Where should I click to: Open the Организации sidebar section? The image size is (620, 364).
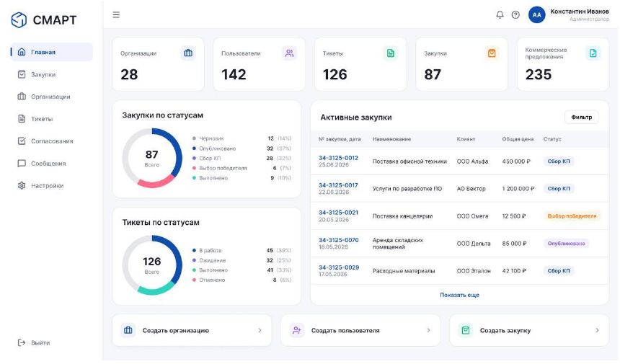click(x=50, y=97)
